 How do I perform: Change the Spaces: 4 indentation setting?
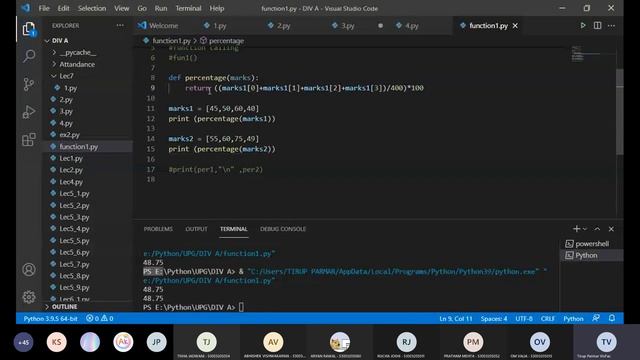pos(493,318)
